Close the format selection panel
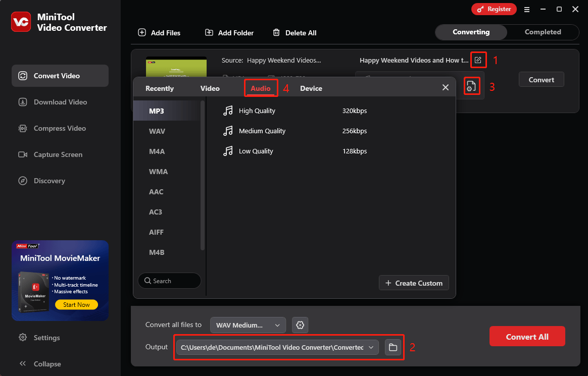The height and width of the screenshot is (376, 588). pos(446,87)
